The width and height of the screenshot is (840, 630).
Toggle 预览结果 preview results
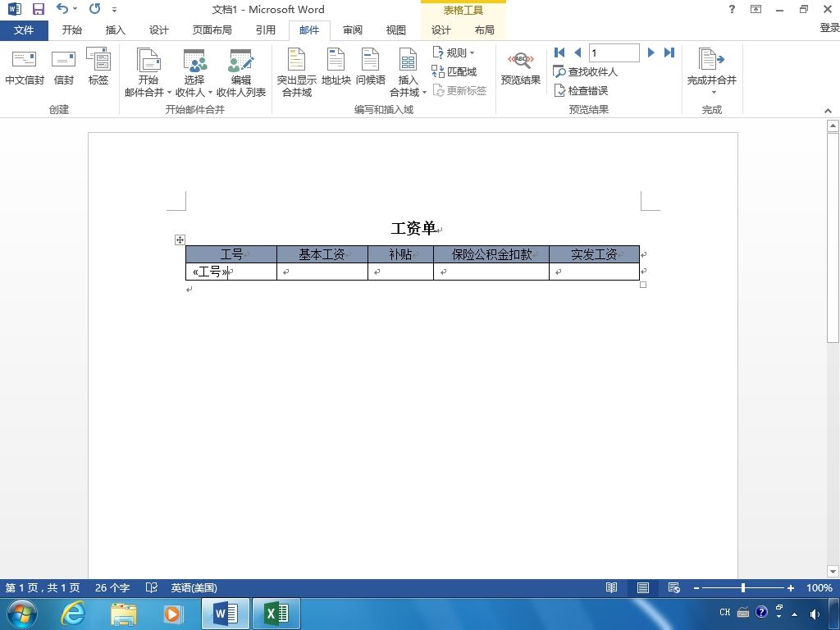pyautogui.click(x=520, y=68)
